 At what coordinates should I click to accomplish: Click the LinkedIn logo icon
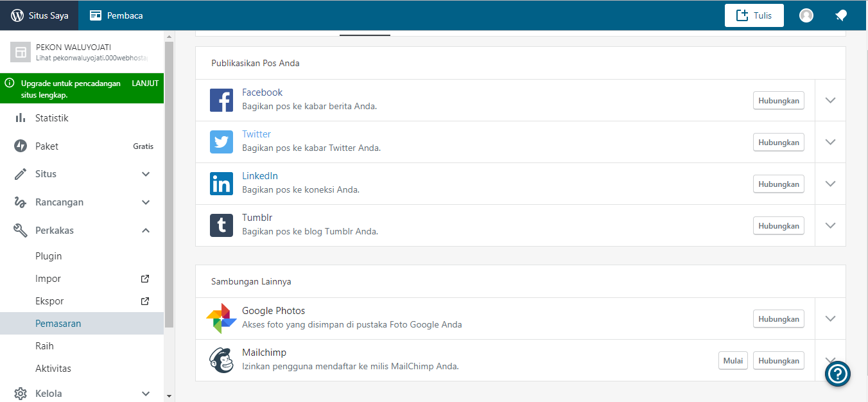click(221, 184)
